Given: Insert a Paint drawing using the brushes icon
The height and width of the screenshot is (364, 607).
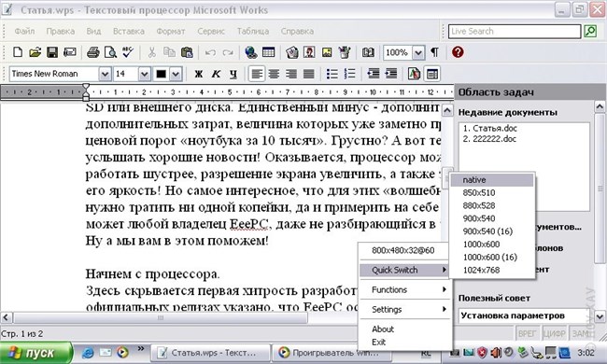Looking at the screenshot, I should tap(345, 52).
